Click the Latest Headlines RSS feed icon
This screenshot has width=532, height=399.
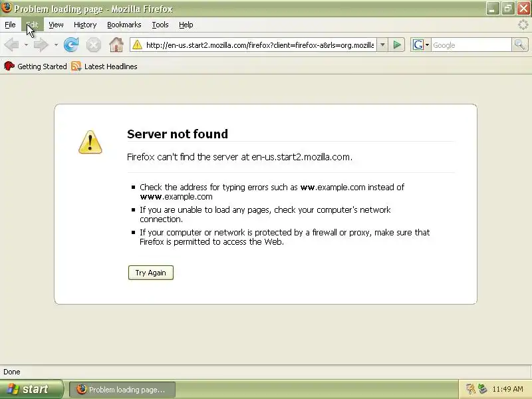click(x=76, y=66)
